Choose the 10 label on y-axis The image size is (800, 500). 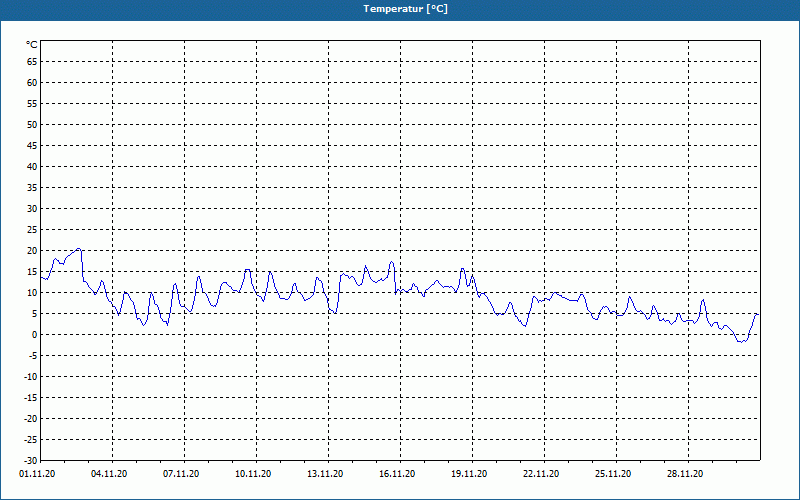pyautogui.click(x=32, y=292)
